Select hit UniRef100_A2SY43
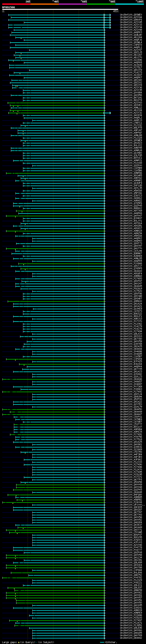Viewport: 146px width, 644px height. (131, 103)
